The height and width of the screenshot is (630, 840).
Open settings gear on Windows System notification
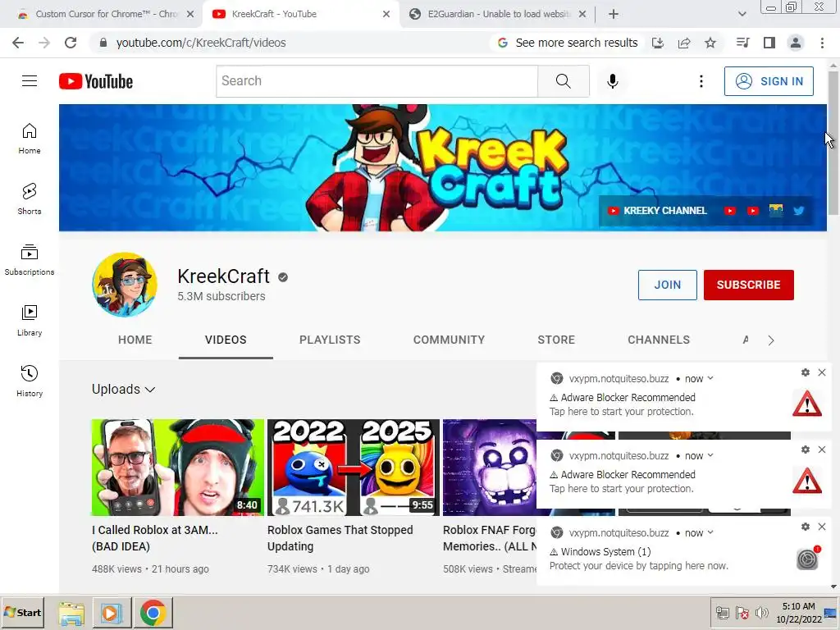click(806, 527)
